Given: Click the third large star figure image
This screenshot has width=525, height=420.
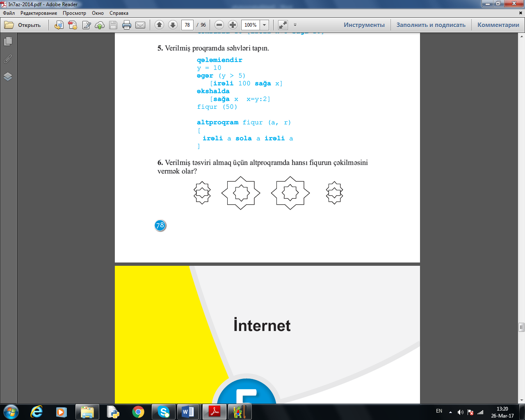Looking at the screenshot, I should [x=290, y=193].
